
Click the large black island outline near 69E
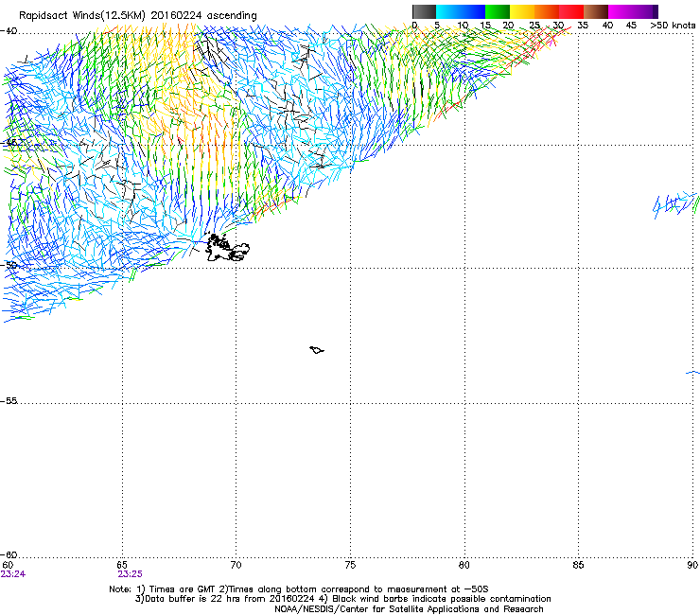tap(227, 248)
